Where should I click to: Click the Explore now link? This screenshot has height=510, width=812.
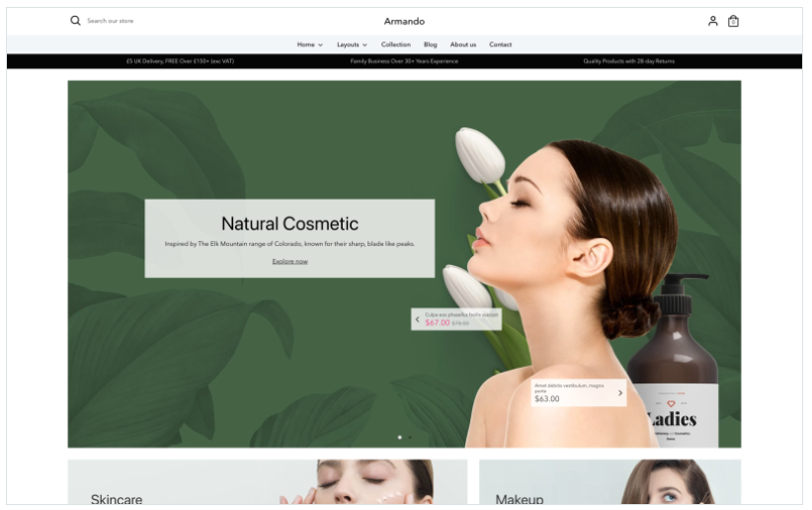(289, 261)
